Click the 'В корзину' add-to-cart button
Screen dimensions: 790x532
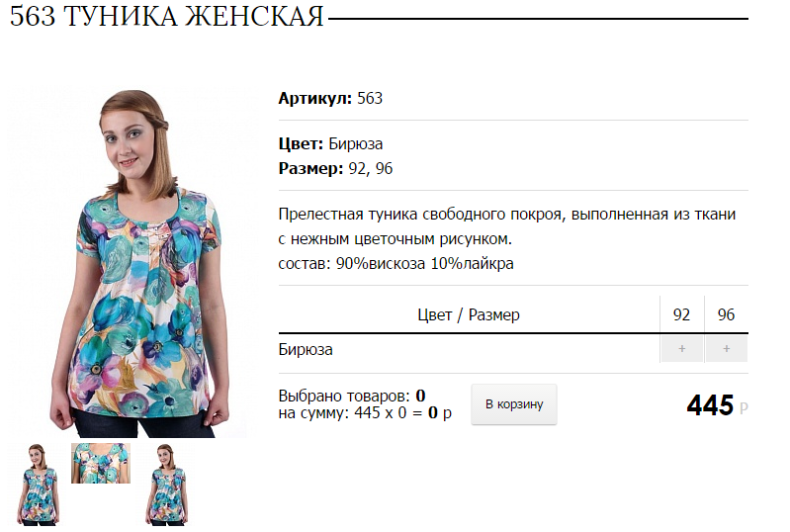click(x=514, y=404)
